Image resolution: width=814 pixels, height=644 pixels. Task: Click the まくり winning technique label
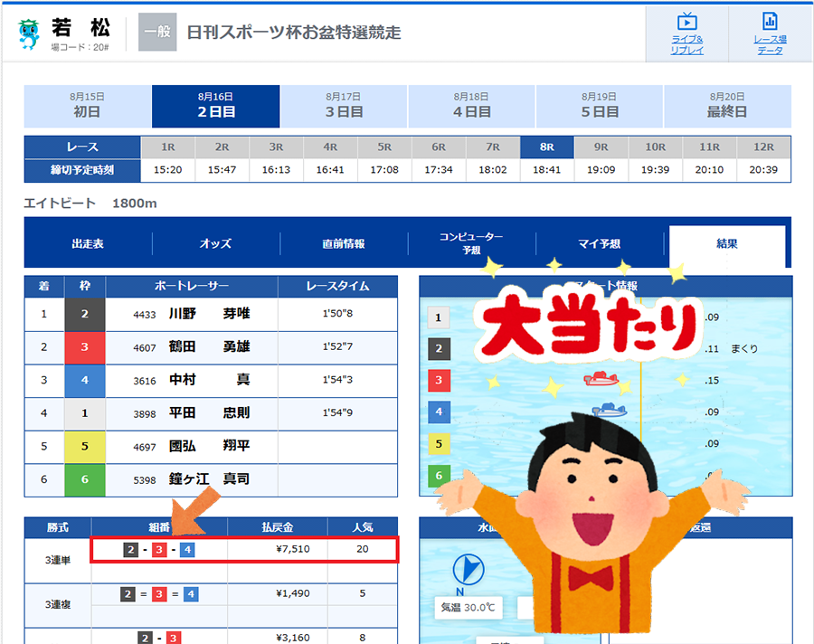click(744, 349)
